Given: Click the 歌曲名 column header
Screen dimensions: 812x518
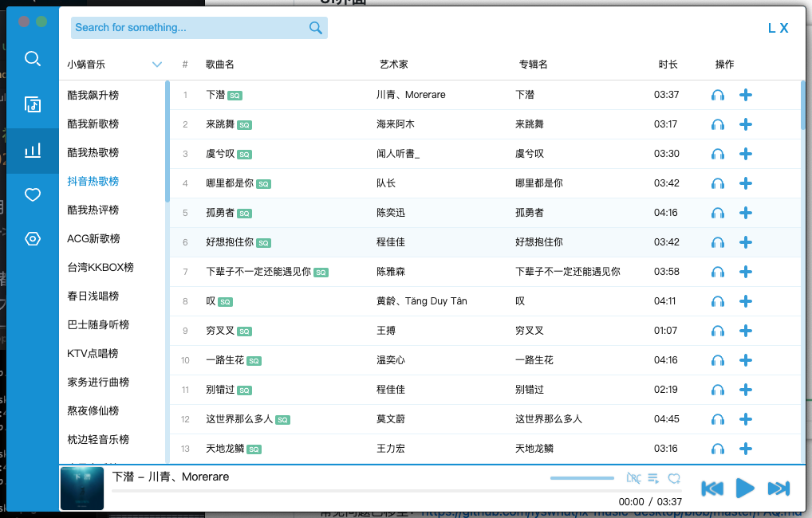Looking at the screenshot, I should pyautogui.click(x=220, y=65).
